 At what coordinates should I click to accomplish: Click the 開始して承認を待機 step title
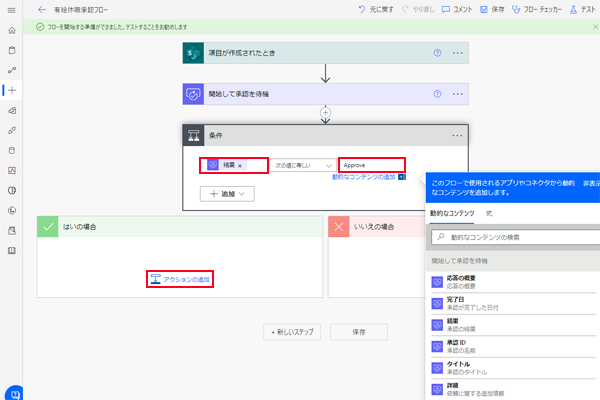click(238, 94)
